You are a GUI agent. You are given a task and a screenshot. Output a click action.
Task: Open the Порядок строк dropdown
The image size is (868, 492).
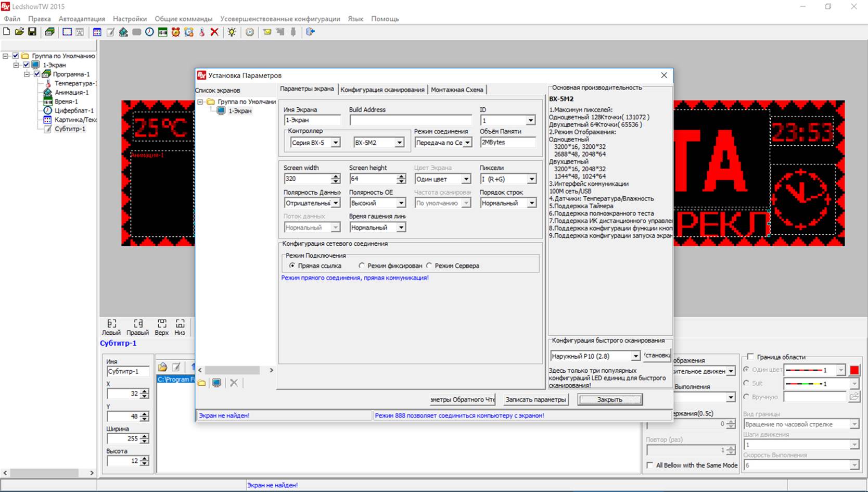(x=531, y=203)
